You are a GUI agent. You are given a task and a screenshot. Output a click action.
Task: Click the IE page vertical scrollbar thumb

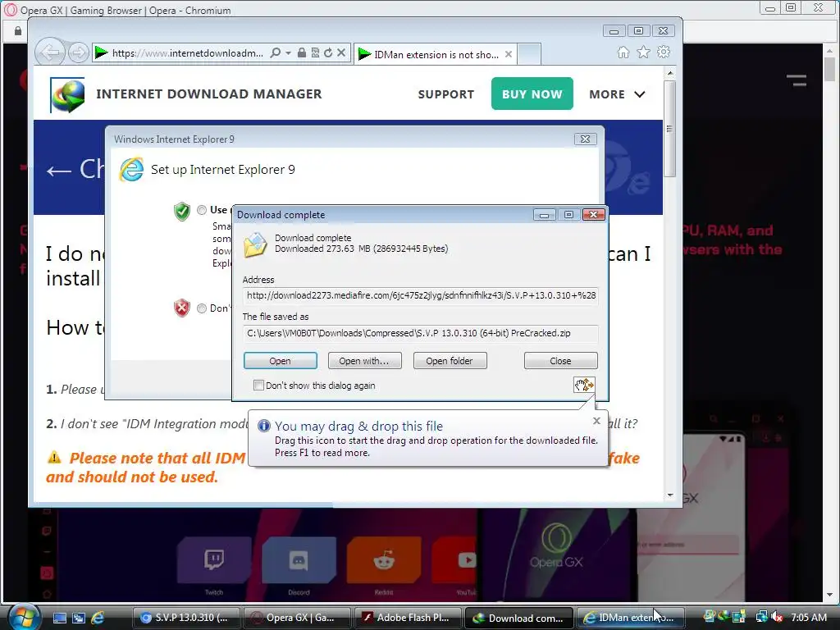[669, 129]
